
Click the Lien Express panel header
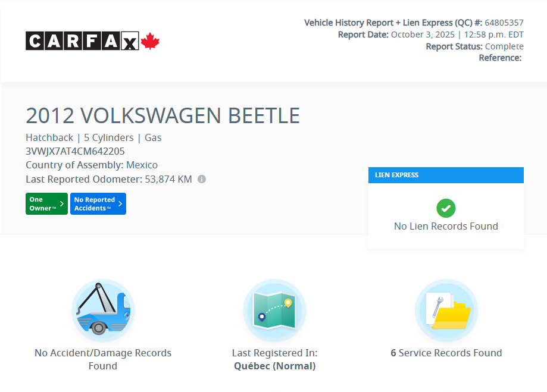click(446, 175)
